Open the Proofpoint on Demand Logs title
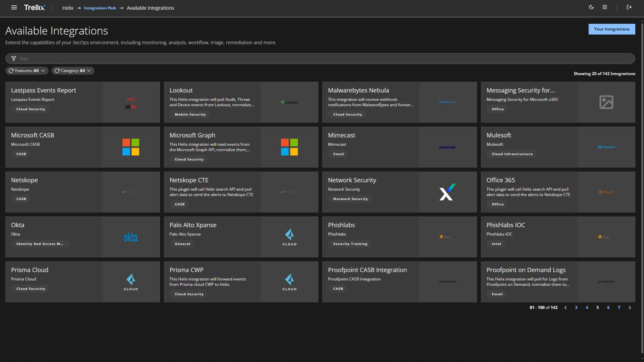Viewport: 644px width, 362px height. point(526,270)
